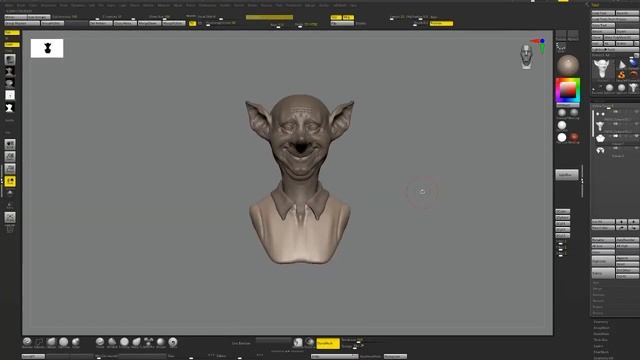The width and height of the screenshot is (640, 360).
Task: Select the blue sphere tool icon
Action: pos(633,63)
